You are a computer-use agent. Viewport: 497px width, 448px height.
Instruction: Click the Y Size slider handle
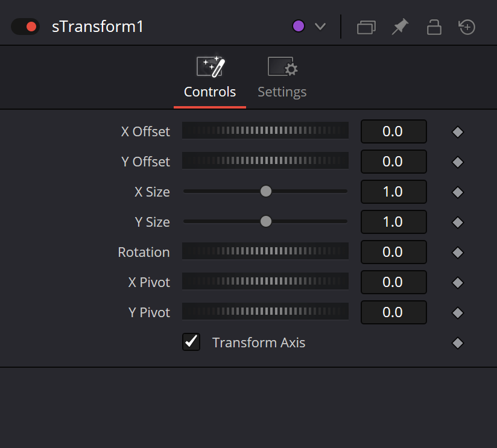[266, 221]
